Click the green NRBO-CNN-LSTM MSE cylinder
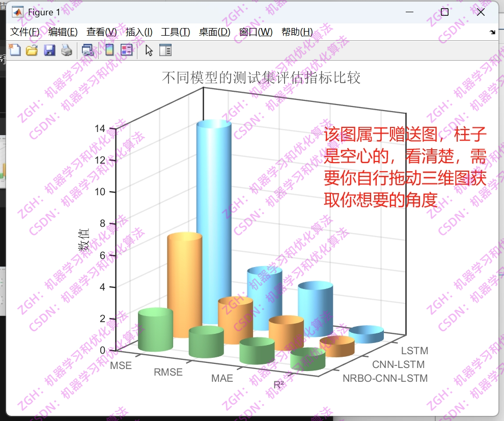 click(155, 330)
